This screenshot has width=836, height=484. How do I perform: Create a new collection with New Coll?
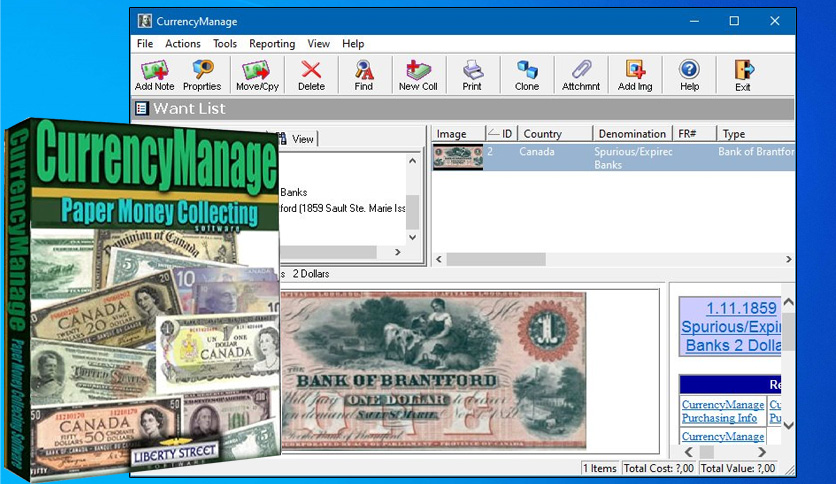[x=418, y=75]
